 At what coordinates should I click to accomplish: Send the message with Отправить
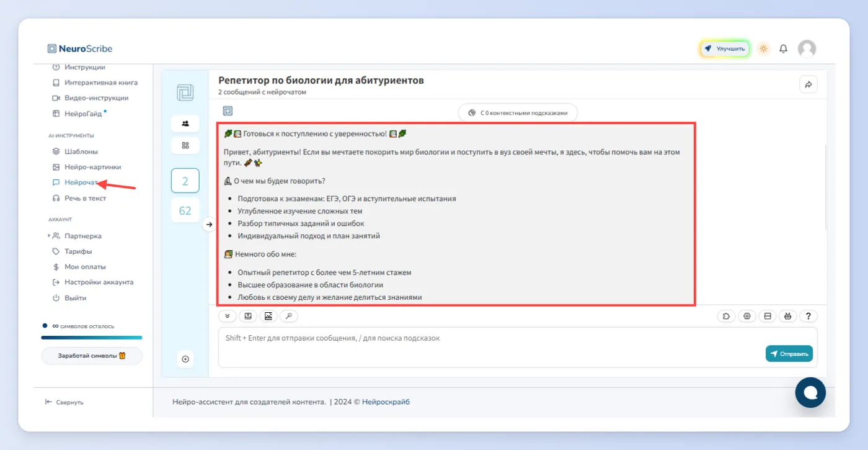(789, 354)
